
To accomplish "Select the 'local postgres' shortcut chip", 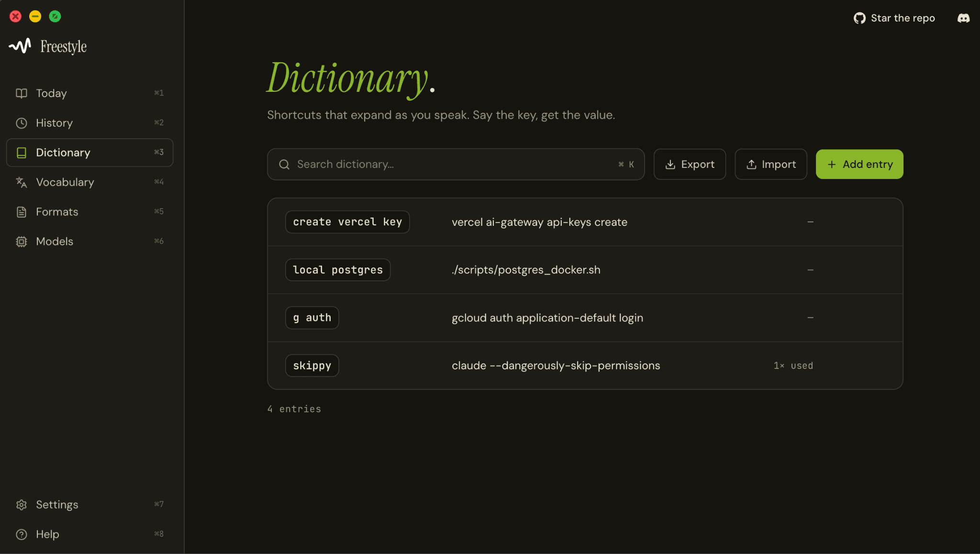I will 338,270.
